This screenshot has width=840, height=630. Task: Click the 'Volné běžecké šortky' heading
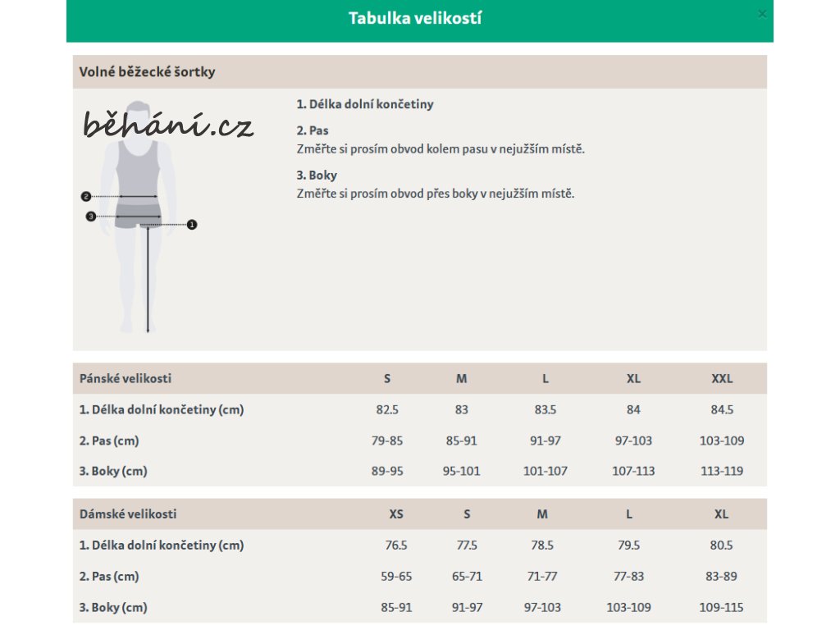click(148, 72)
